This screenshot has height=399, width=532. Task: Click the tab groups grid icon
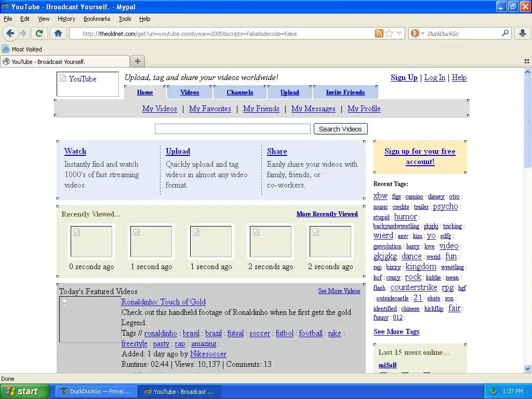527,61
